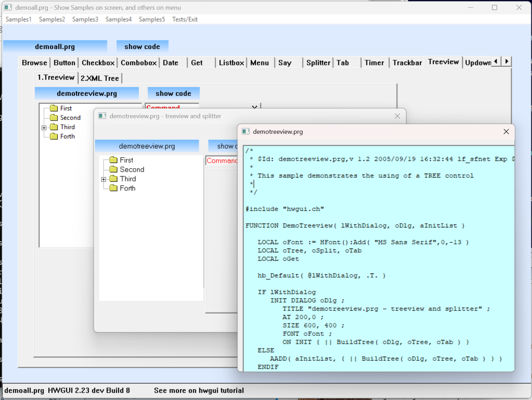Click the folder icon of First in the dialog tree

pos(113,160)
